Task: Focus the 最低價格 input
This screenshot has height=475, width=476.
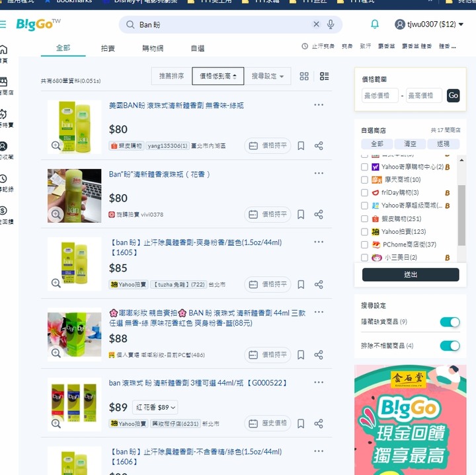Action: point(379,96)
